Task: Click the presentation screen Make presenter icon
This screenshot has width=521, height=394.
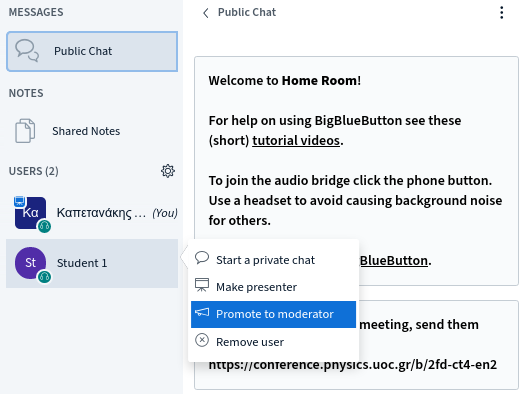Action: (x=202, y=285)
